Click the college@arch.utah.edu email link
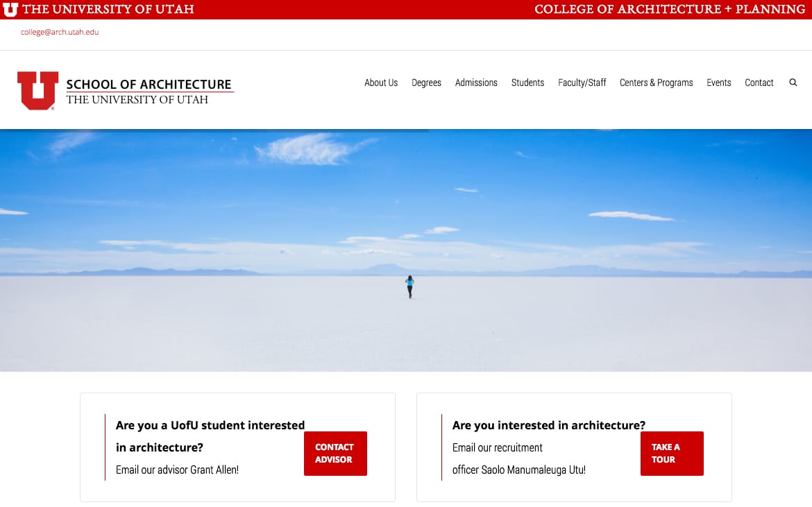This screenshot has width=812, height=507. pos(60,32)
